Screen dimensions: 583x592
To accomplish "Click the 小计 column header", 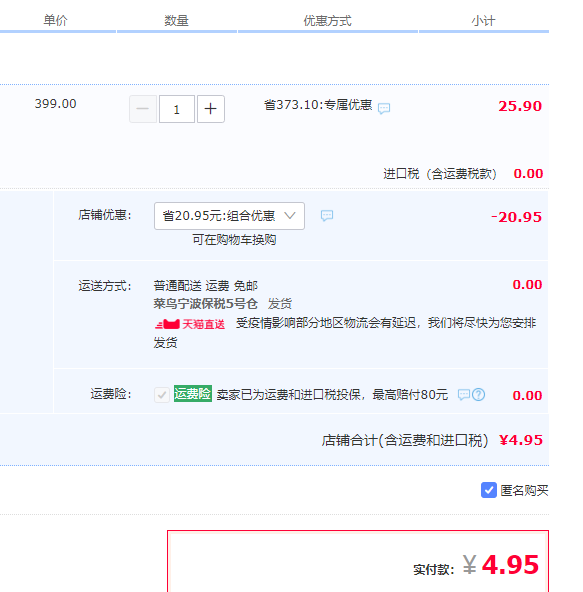I will coord(483,20).
